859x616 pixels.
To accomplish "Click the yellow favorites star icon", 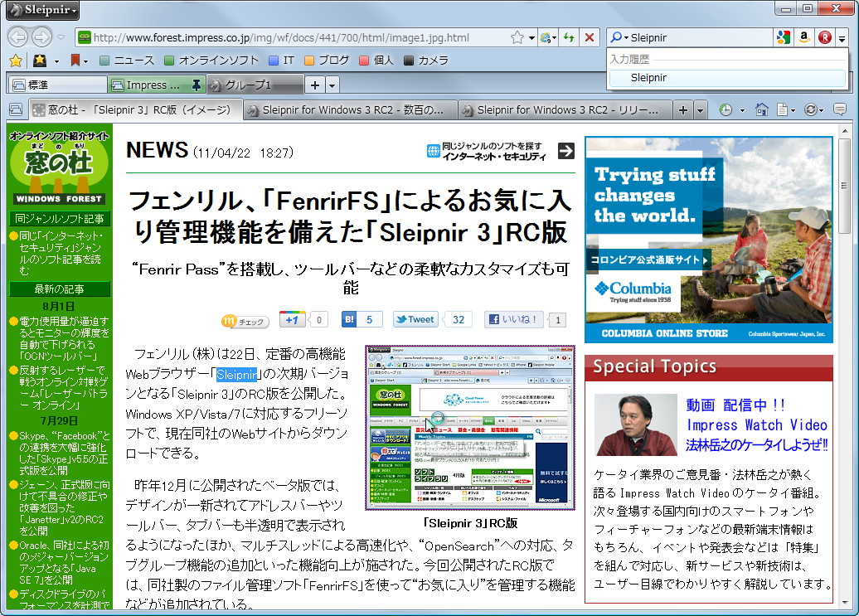I will tap(16, 61).
